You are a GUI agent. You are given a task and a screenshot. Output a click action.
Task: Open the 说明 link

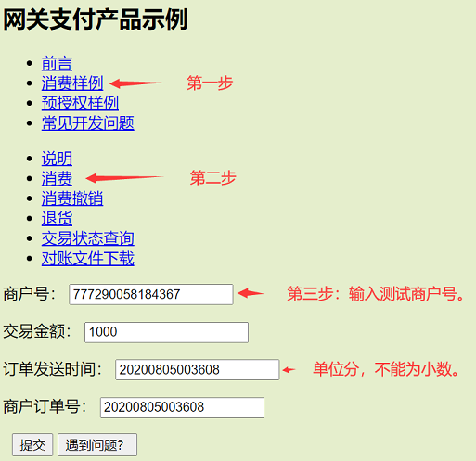57,159
